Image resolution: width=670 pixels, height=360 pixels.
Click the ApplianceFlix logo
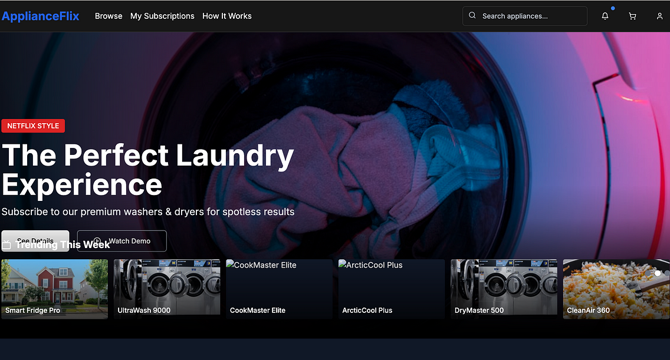coord(41,16)
